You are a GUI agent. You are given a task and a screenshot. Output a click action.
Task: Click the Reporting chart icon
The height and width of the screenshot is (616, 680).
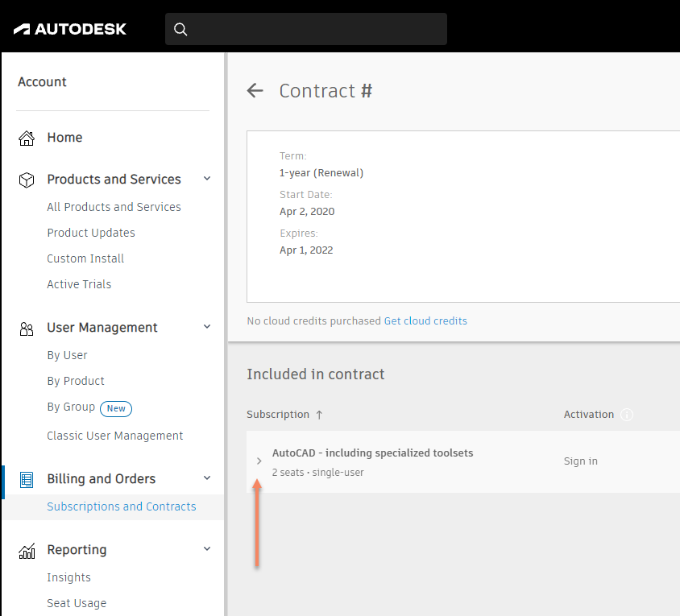click(x=27, y=550)
